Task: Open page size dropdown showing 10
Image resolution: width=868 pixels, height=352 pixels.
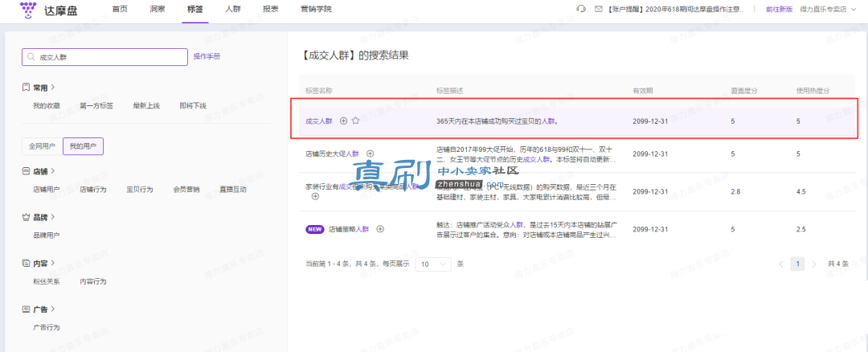Action: [433, 264]
